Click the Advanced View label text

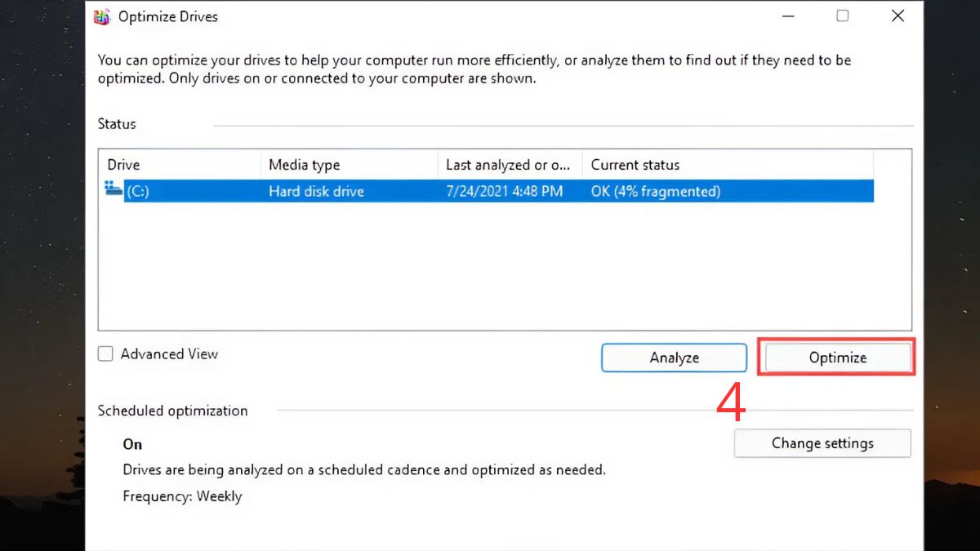[x=169, y=354]
